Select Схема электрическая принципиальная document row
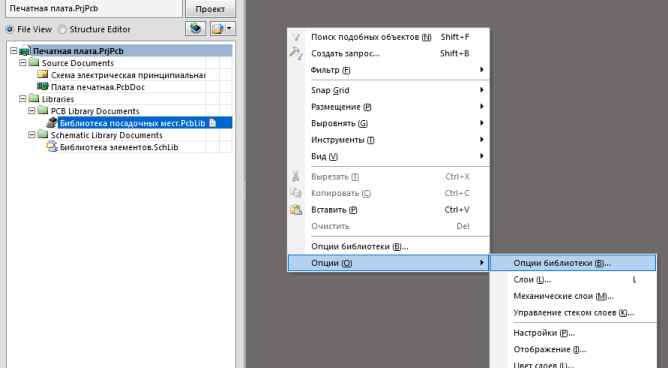 tap(128, 75)
